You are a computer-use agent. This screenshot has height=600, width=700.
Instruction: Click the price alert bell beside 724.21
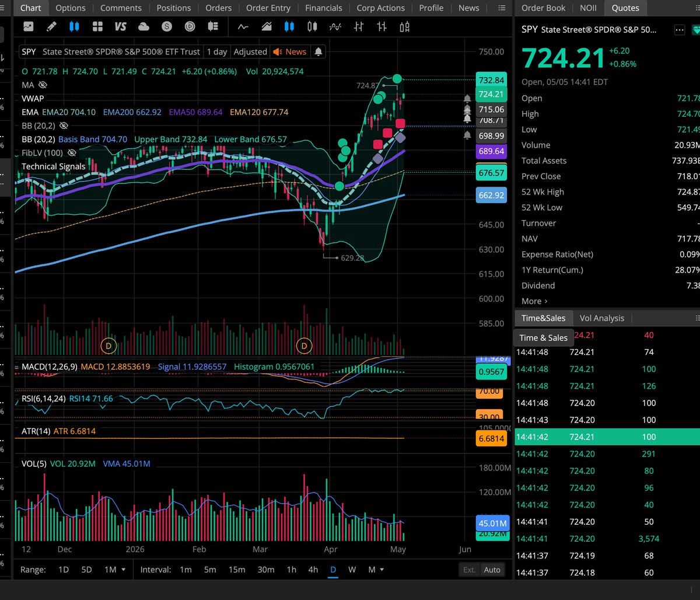click(x=467, y=99)
